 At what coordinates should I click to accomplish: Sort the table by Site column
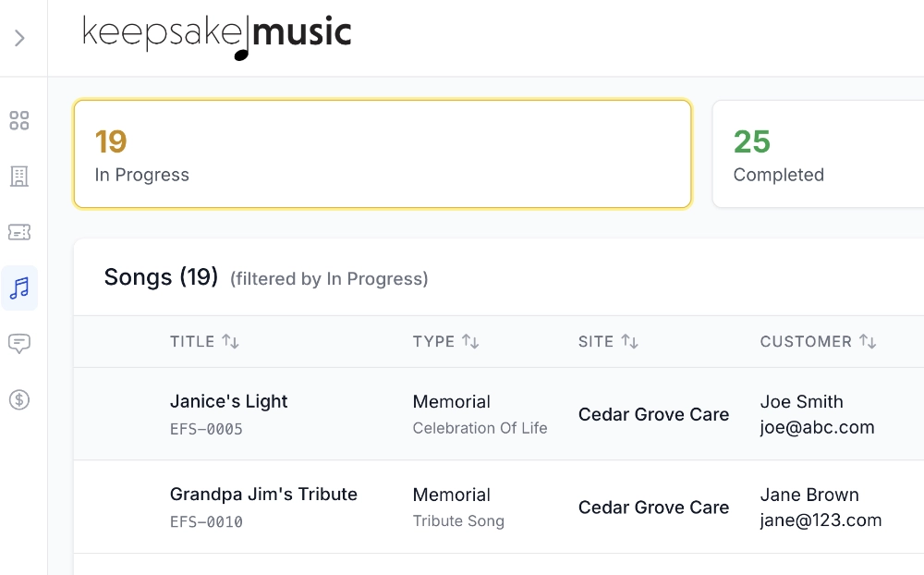point(629,342)
